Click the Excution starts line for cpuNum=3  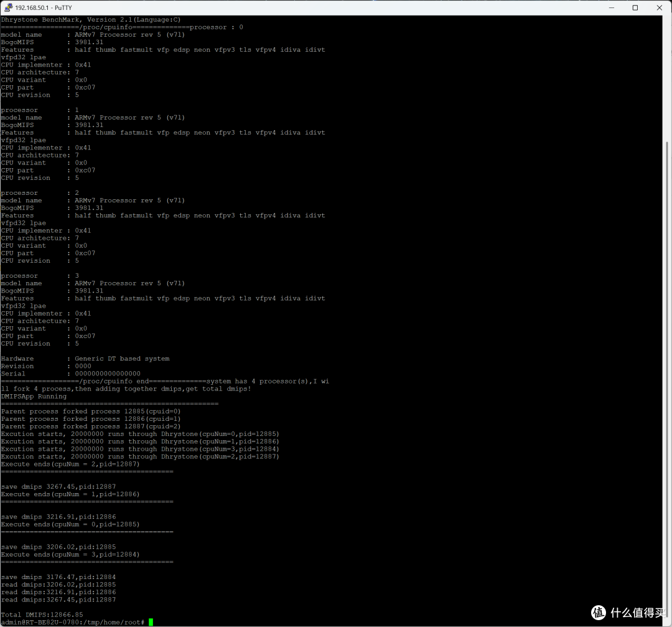140,449
